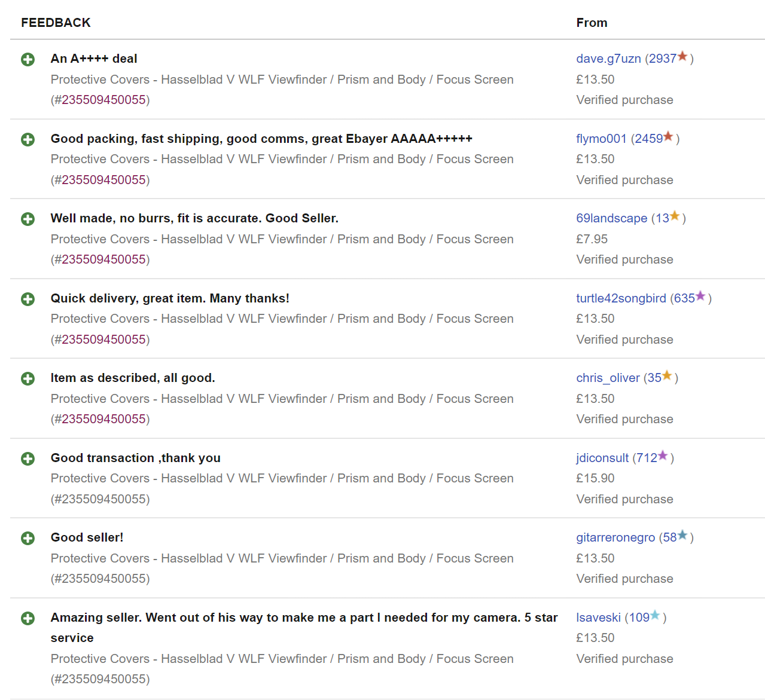Select 'Good seller!' comment text
Screen dimensions: 765x700
87,537
